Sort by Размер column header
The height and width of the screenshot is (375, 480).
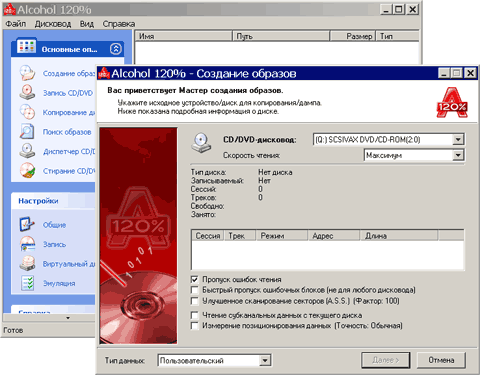point(353,36)
